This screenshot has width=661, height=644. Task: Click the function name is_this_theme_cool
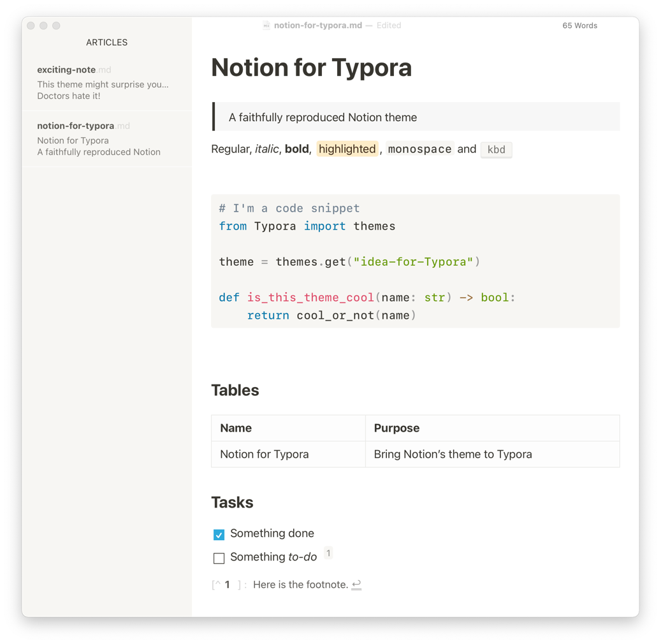click(x=310, y=298)
